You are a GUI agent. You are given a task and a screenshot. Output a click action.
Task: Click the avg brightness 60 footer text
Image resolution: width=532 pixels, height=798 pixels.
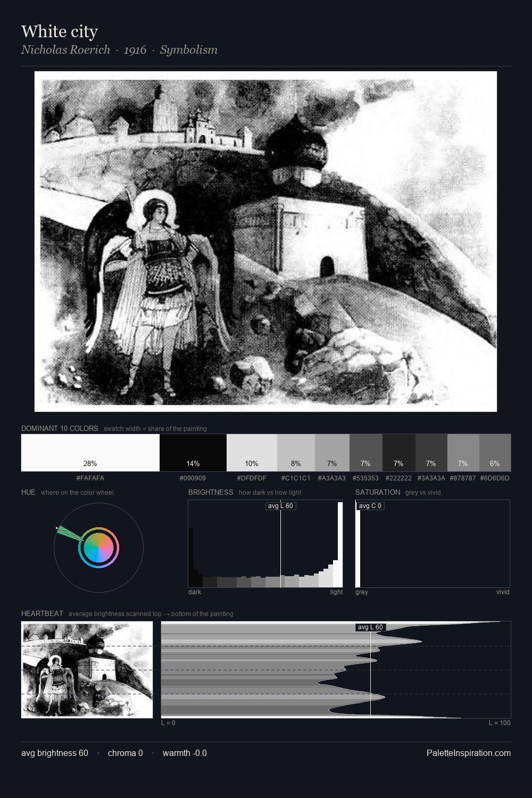point(55,753)
